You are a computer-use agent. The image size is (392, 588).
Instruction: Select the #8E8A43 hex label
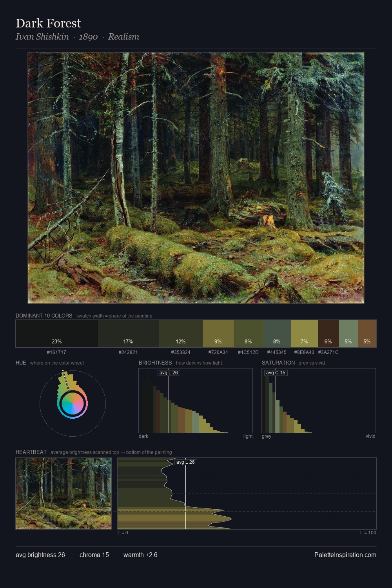point(304,352)
